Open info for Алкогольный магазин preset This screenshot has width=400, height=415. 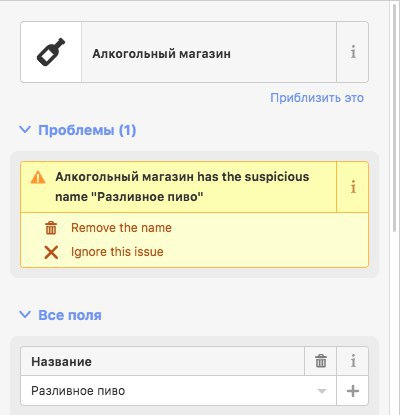pos(353,52)
